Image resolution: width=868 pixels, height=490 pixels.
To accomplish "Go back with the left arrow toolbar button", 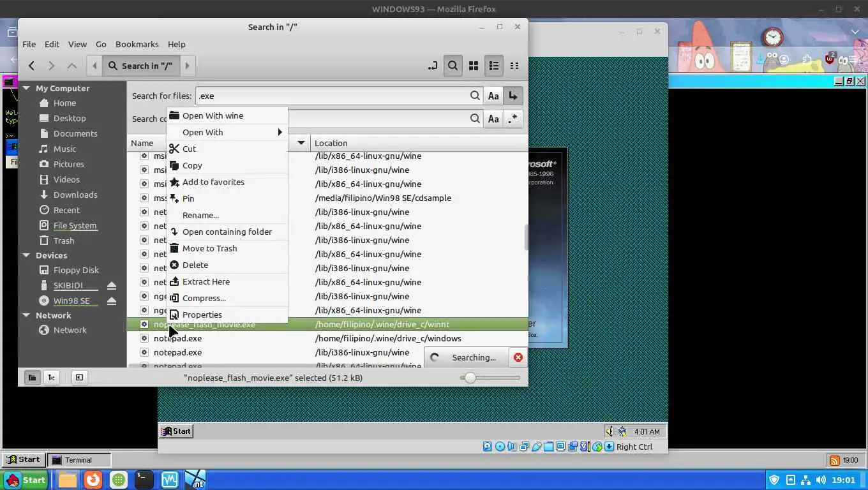I will [31, 66].
